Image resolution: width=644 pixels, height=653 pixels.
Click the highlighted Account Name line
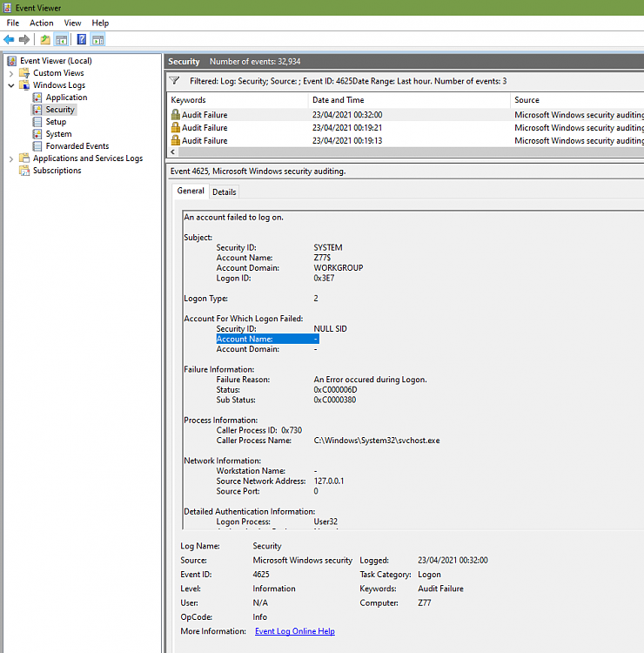coord(268,339)
